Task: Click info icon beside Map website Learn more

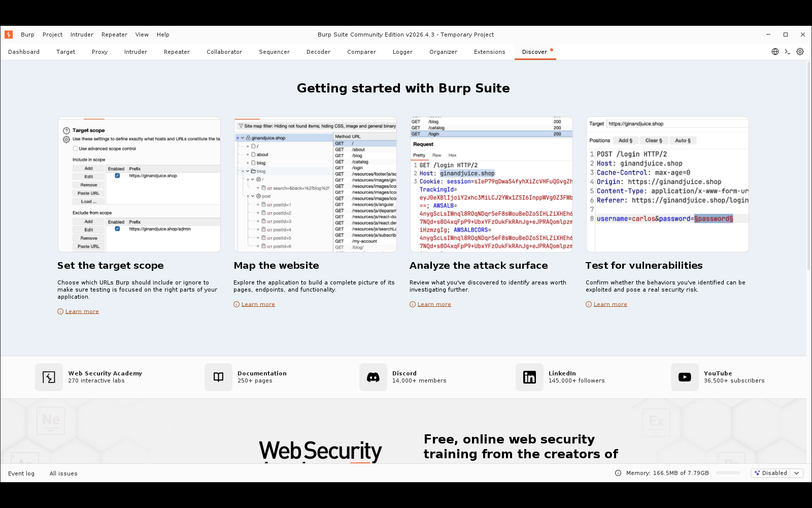Action: [x=236, y=304]
